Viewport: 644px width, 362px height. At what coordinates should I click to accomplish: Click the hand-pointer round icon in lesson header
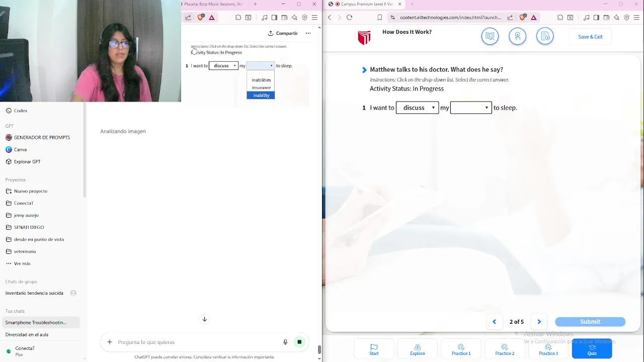click(x=517, y=36)
